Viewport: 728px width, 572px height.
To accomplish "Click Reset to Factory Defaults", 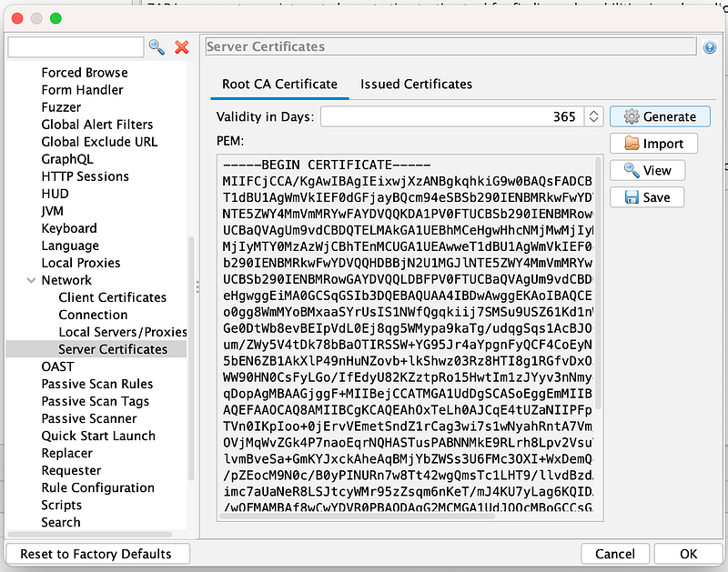I will coord(97,554).
